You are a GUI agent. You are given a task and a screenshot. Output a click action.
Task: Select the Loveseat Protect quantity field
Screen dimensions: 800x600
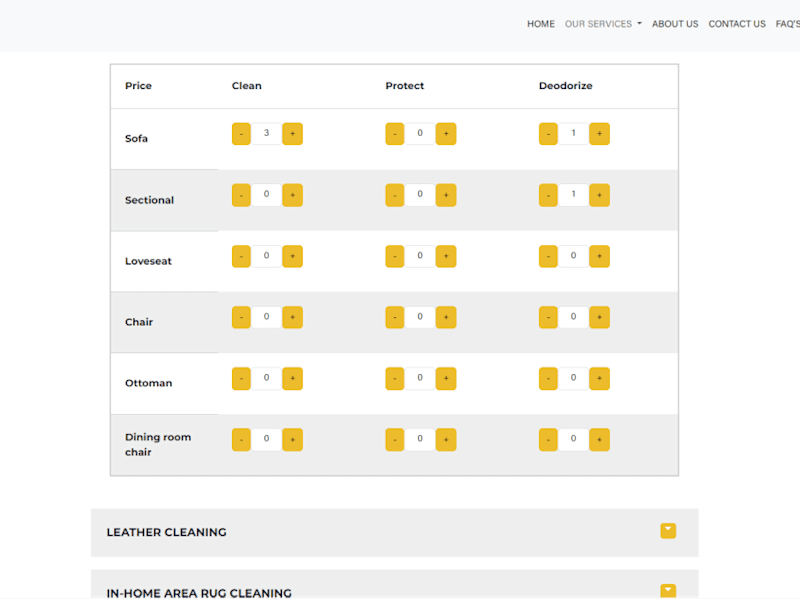(x=420, y=256)
